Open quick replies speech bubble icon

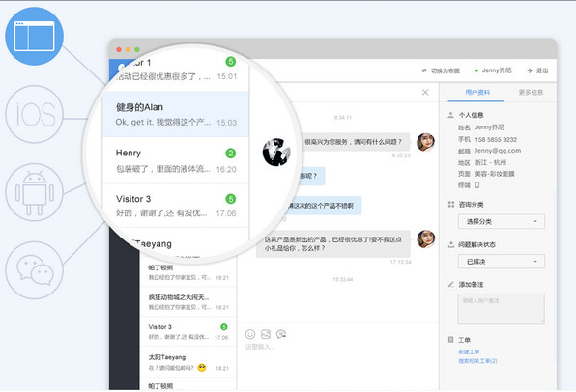pyautogui.click(x=281, y=334)
